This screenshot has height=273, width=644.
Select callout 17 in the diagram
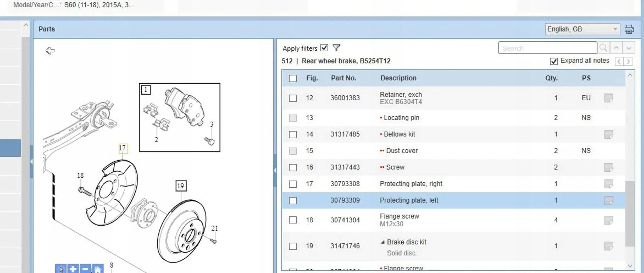click(x=123, y=148)
